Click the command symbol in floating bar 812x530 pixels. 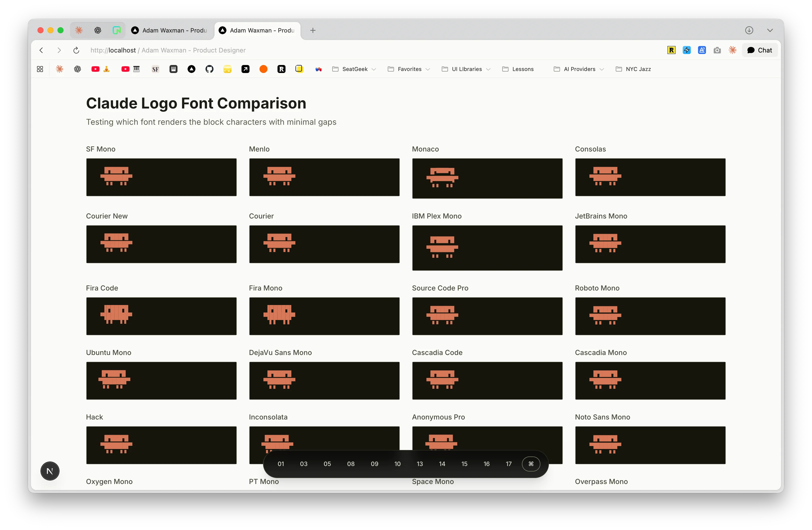[x=531, y=464]
